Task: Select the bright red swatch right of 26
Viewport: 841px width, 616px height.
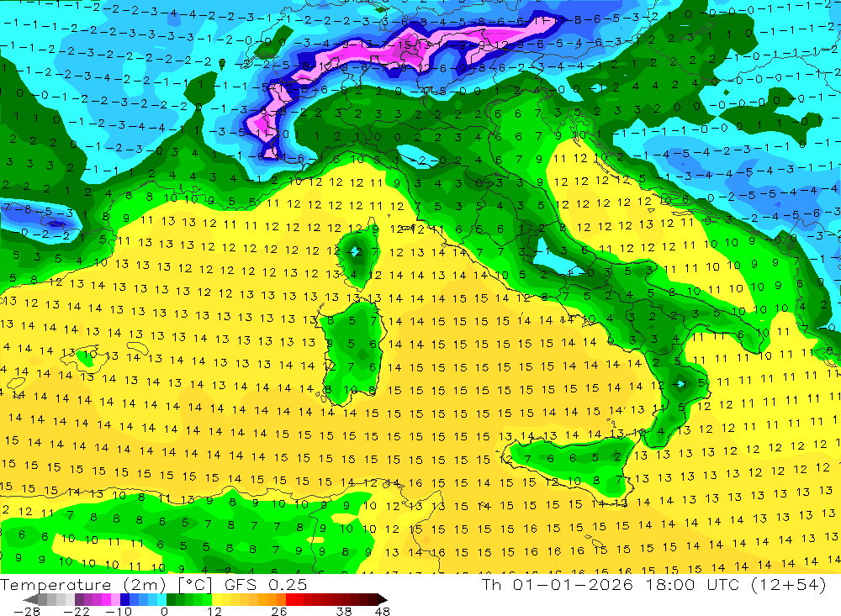Action: tap(290, 599)
